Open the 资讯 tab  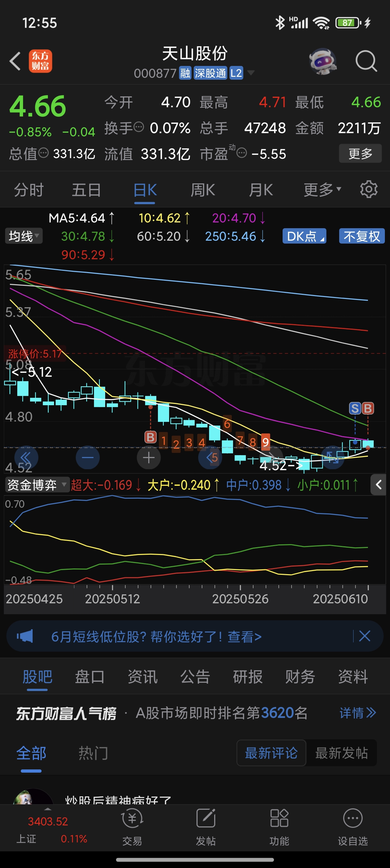coord(142,677)
